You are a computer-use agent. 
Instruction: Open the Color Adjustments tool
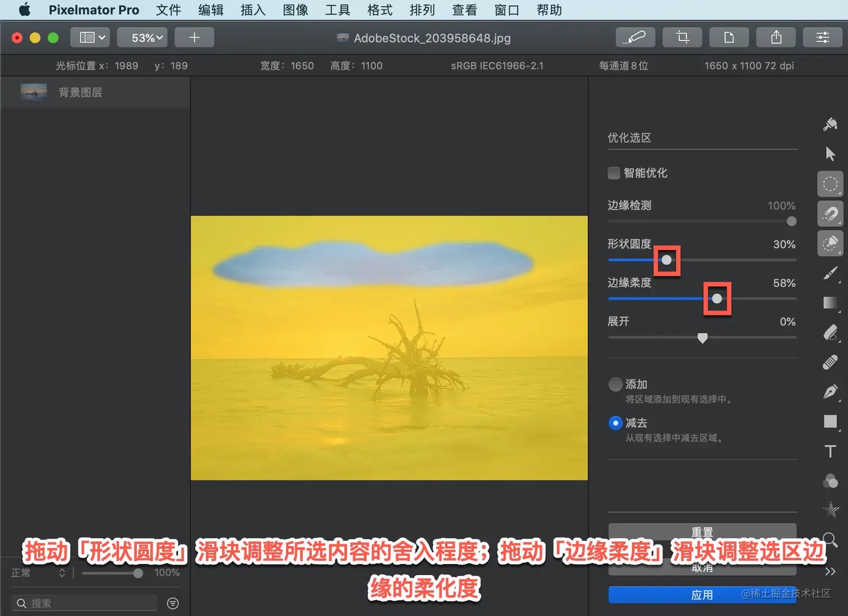830,481
